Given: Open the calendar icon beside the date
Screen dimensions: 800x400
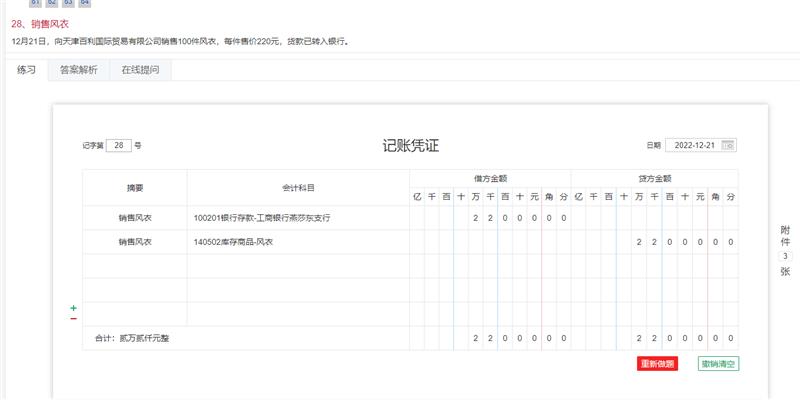Looking at the screenshot, I should (728, 145).
